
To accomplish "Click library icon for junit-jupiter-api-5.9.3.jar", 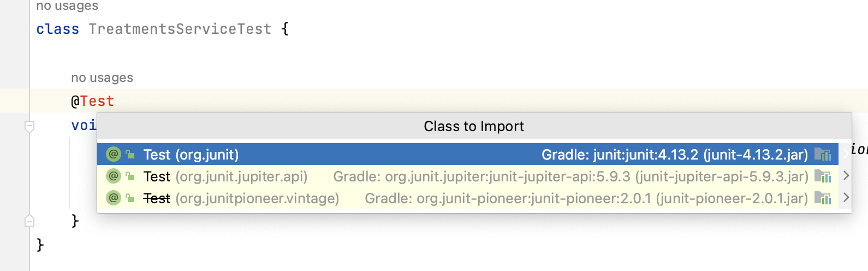I will [x=823, y=176].
